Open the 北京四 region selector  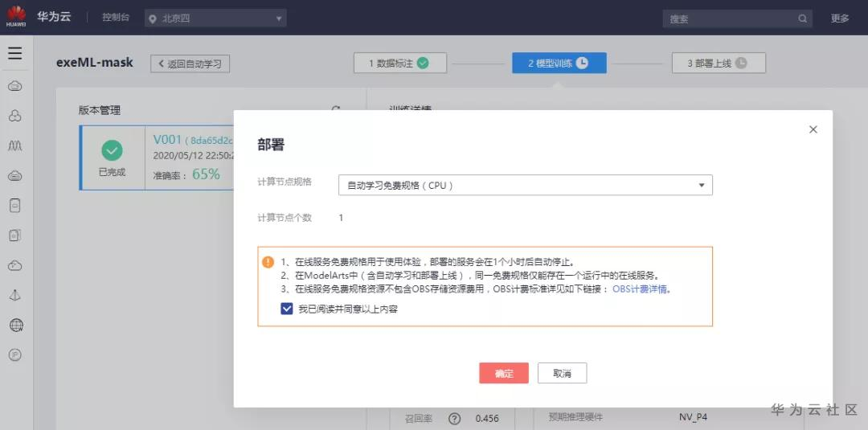(x=215, y=18)
